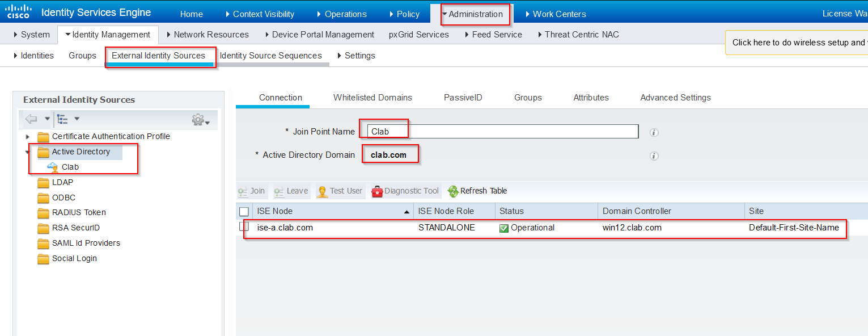
Task: Open Feed Service submenu
Action: (x=494, y=35)
